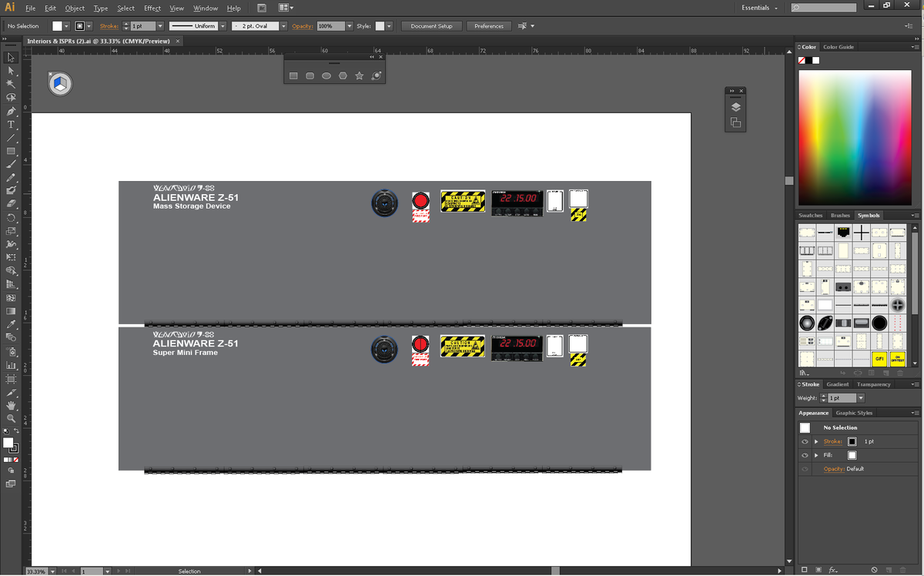The width and height of the screenshot is (924, 576).
Task: Select the Hand tool
Action: 11,405
